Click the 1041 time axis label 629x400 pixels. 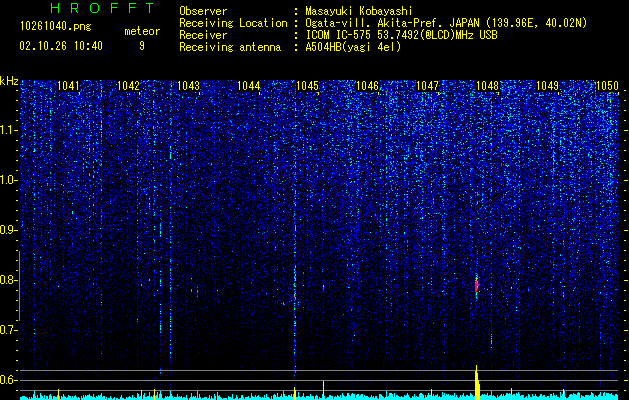click(69, 86)
